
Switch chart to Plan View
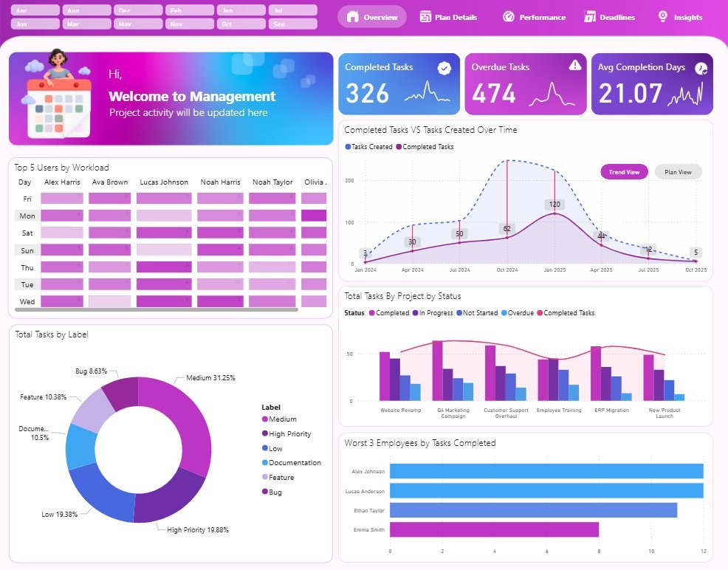pos(678,172)
